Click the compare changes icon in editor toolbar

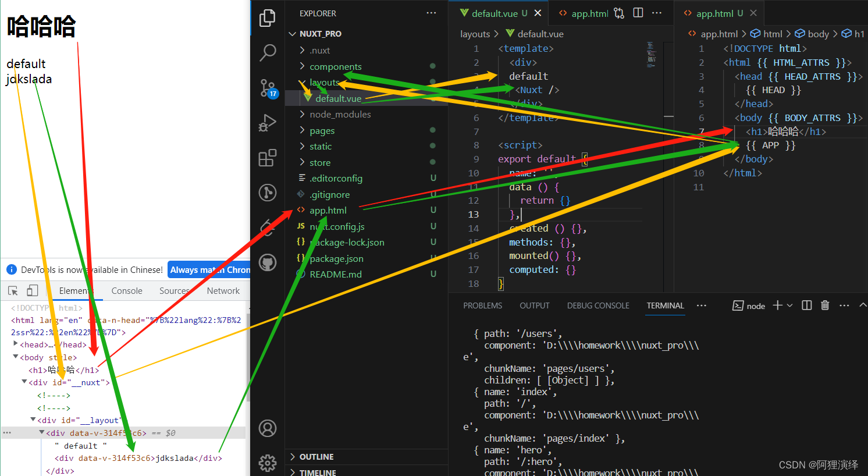point(619,13)
